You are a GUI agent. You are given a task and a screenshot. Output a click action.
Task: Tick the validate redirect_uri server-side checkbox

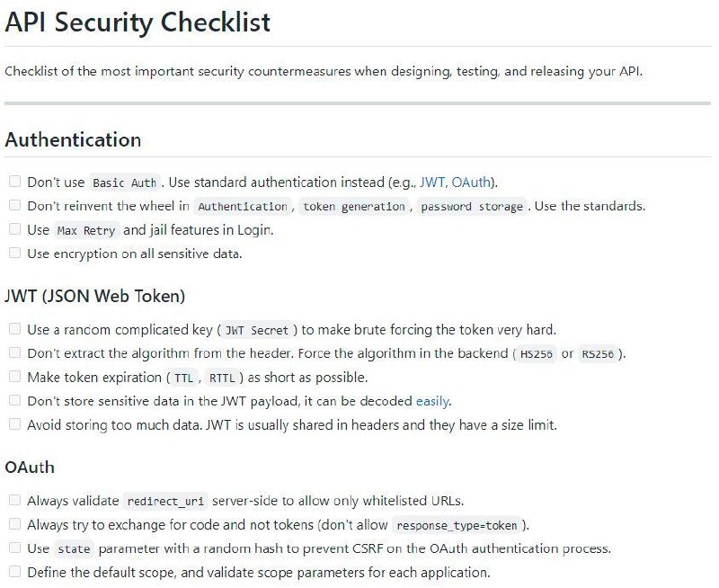[x=14, y=500]
